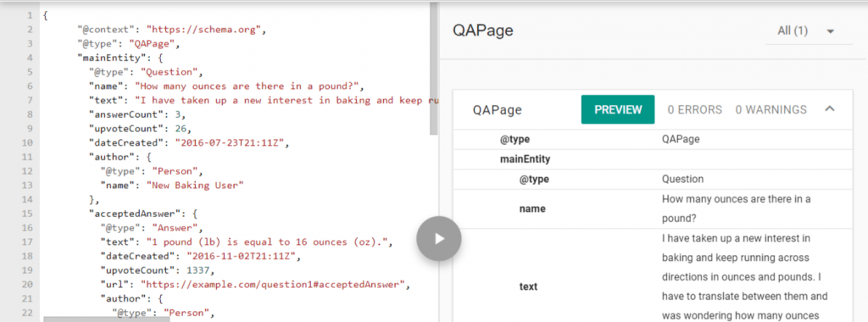Open the All (1) filter dropdown

tap(808, 31)
